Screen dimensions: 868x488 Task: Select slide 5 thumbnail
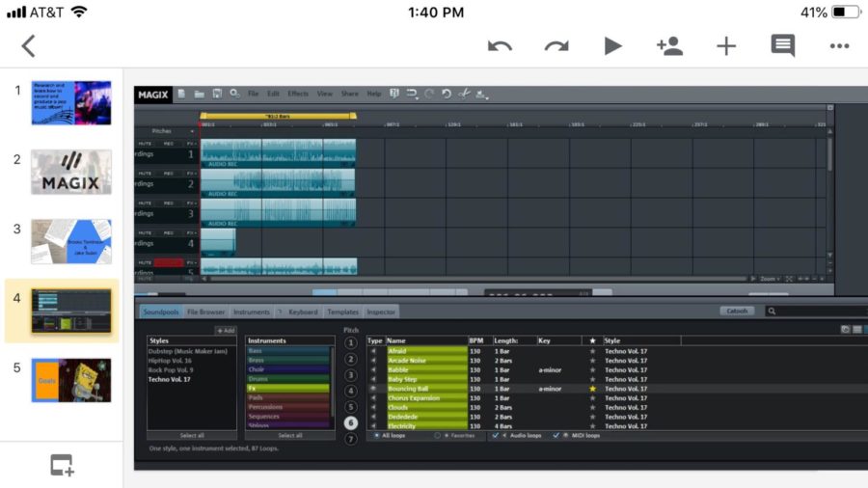coord(70,380)
